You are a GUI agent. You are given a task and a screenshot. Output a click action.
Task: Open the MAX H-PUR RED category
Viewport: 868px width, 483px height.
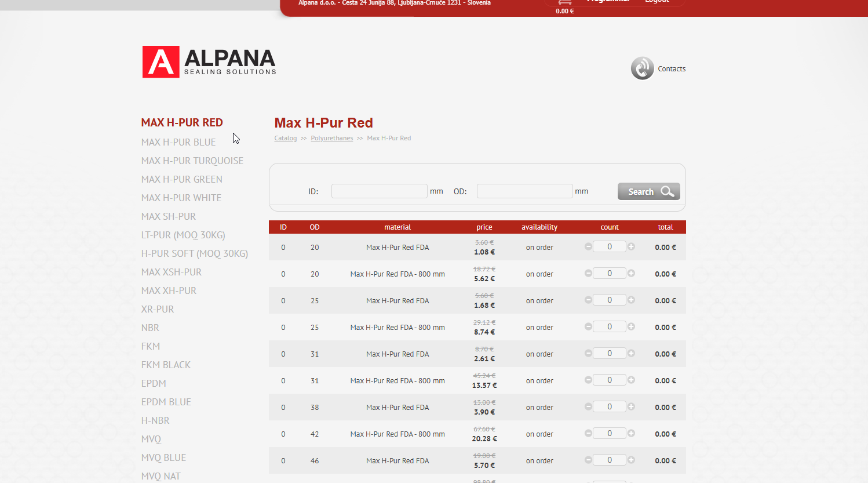tap(182, 122)
